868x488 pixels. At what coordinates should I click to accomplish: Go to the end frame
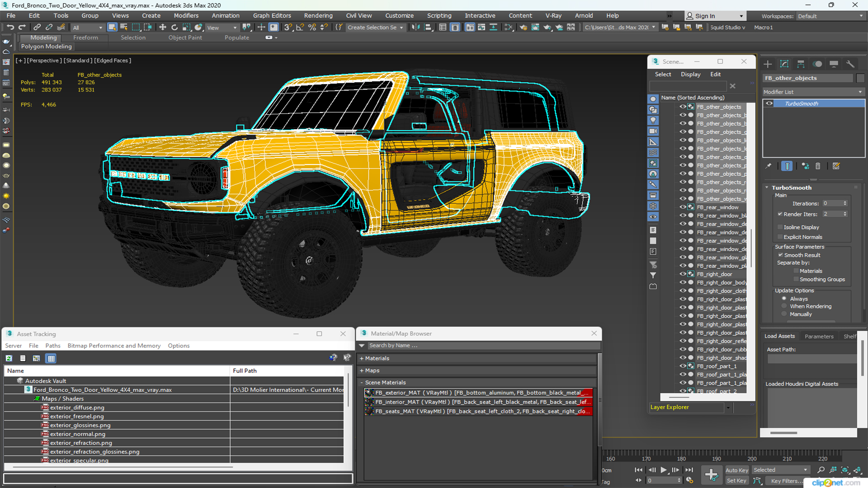(x=689, y=470)
